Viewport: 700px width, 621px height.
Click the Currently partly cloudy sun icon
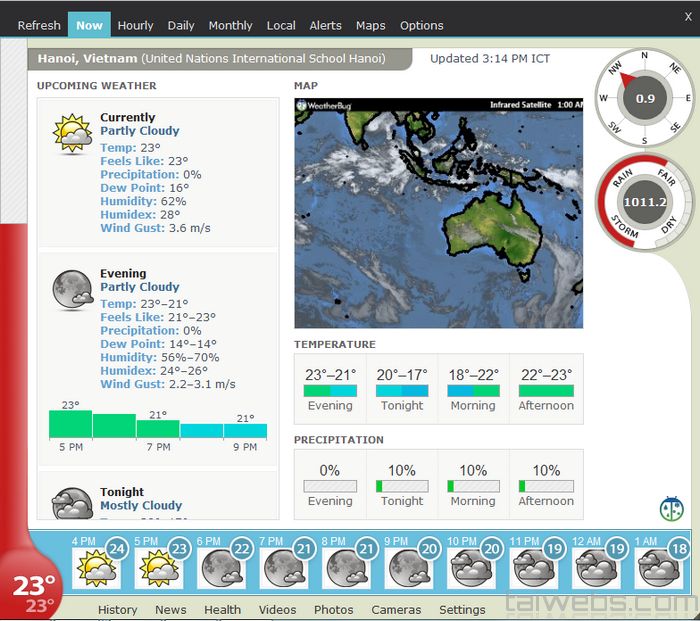[x=72, y=134]
